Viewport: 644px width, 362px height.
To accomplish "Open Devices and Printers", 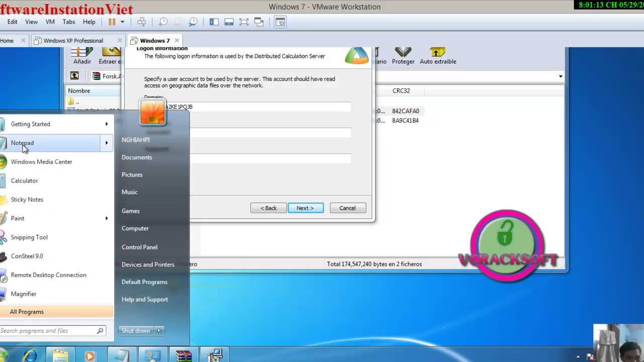I will (x=148, y=264).
